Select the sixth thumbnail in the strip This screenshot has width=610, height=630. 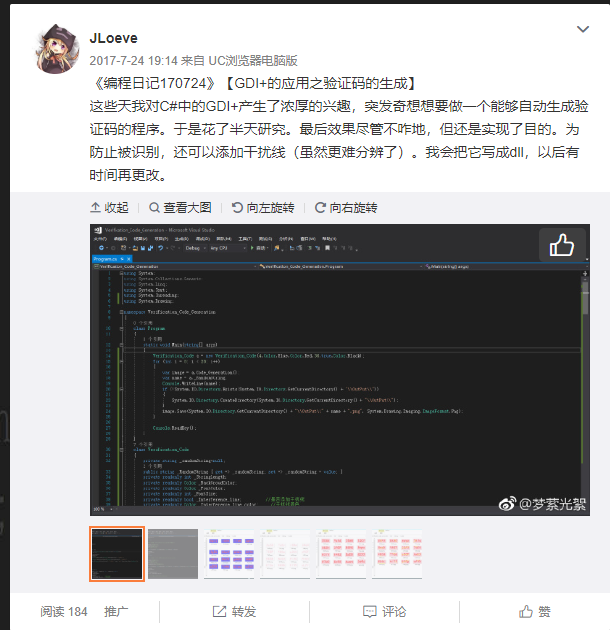tap(397, 554)
